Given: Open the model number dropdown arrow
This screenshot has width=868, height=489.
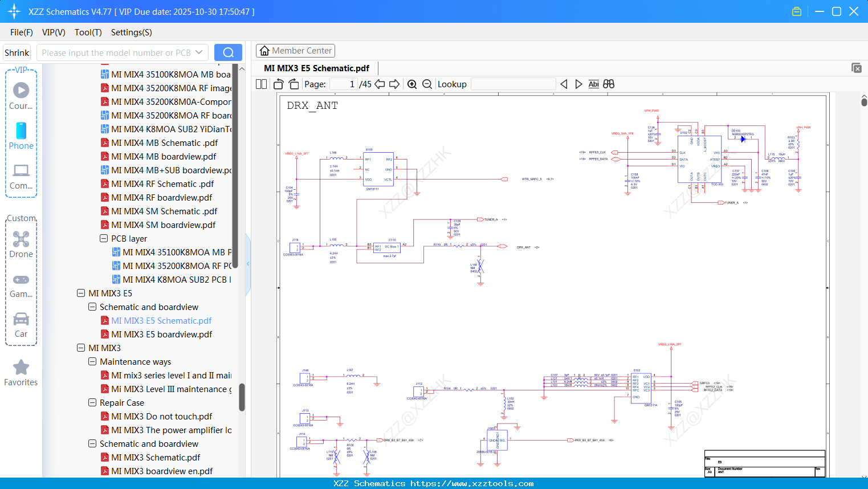Looking at the screenshot, I should [x=199, y=52].
